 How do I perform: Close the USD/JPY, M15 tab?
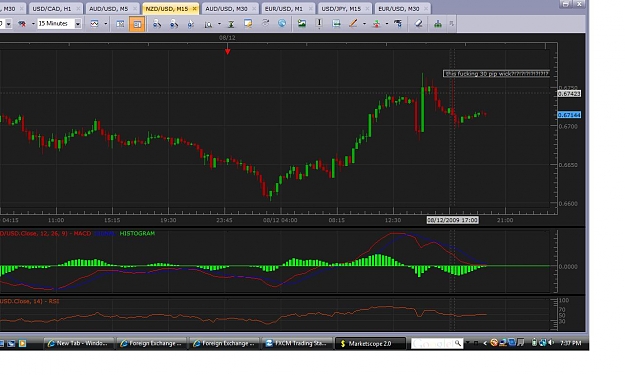pyautogui.click(x=367, y=8)
